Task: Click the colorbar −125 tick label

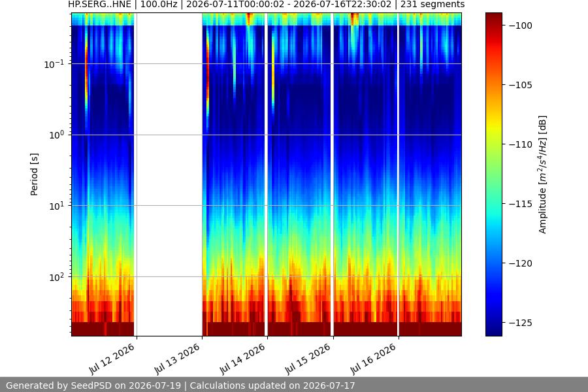Action: 520,323
